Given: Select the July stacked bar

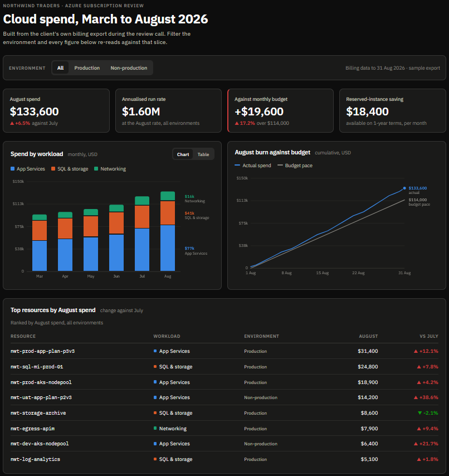Looking at the screenshot, I should [x=142, y=234].
